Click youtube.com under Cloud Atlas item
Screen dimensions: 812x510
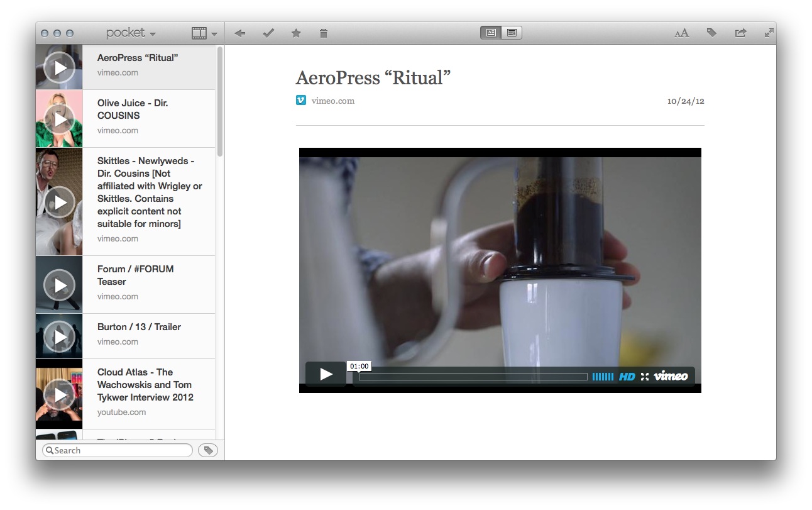tap(121, 413)
